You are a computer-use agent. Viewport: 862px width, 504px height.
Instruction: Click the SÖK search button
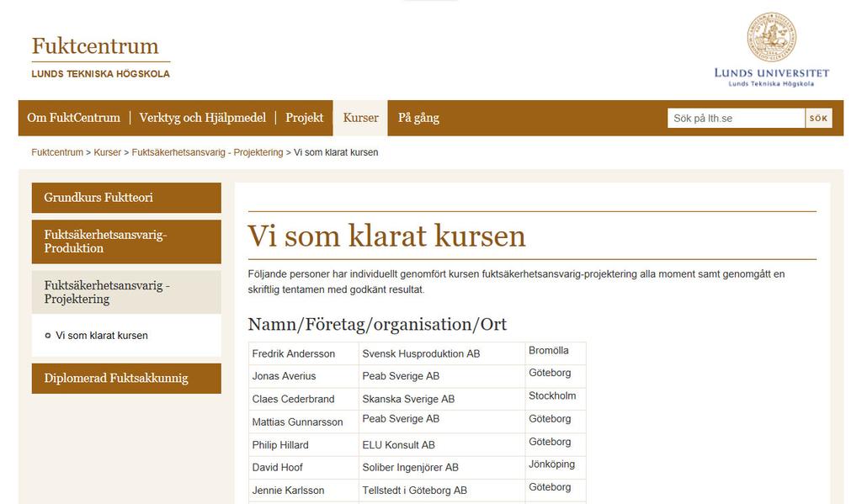pyautogui.click(x=818, y=118)
